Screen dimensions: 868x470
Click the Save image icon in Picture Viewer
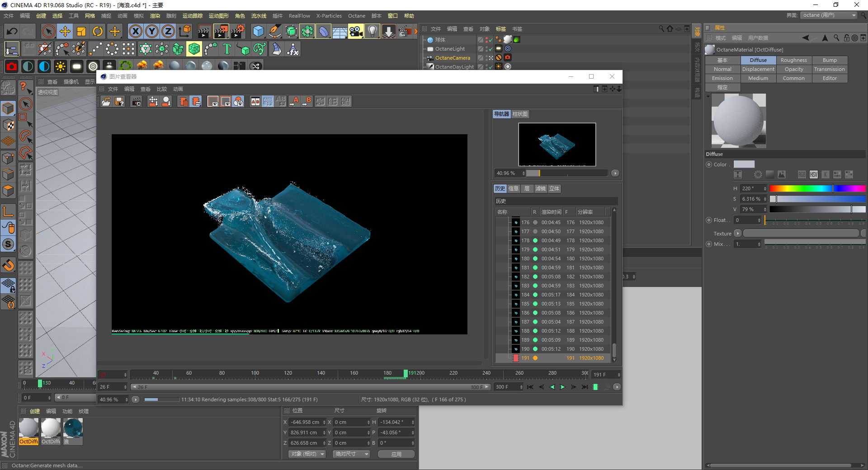(x=119, y=102)
